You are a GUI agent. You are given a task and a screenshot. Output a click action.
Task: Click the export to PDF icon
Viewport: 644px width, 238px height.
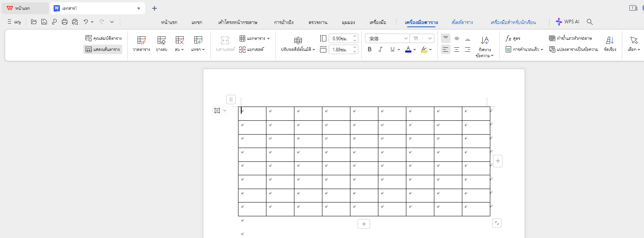[54, 22]
